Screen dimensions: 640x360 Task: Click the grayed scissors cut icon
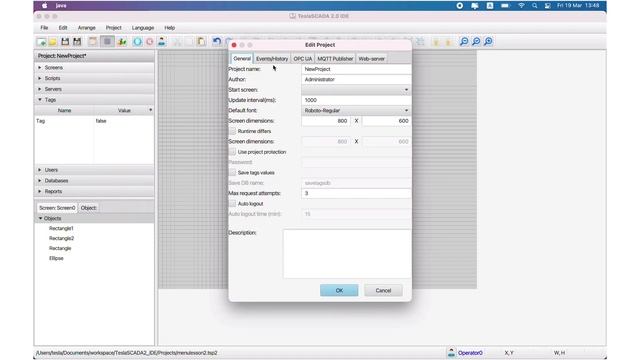[x=177, y=42]
